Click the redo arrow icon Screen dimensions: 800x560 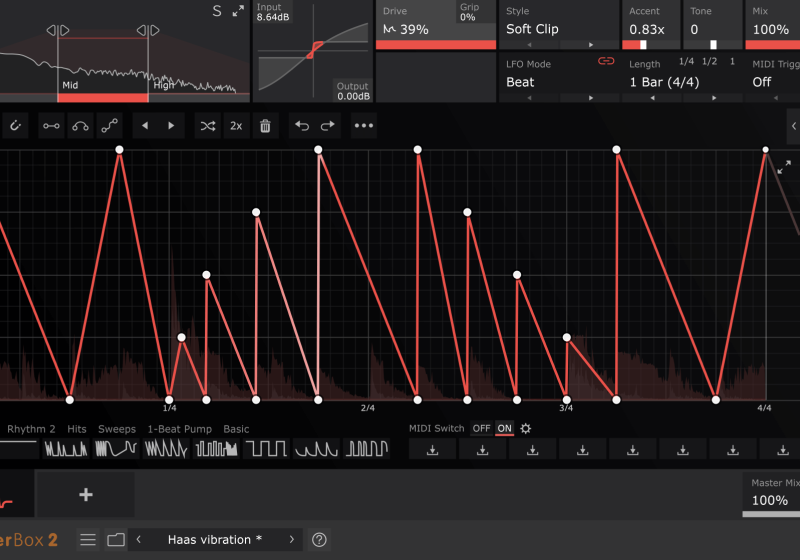point(327,126)
